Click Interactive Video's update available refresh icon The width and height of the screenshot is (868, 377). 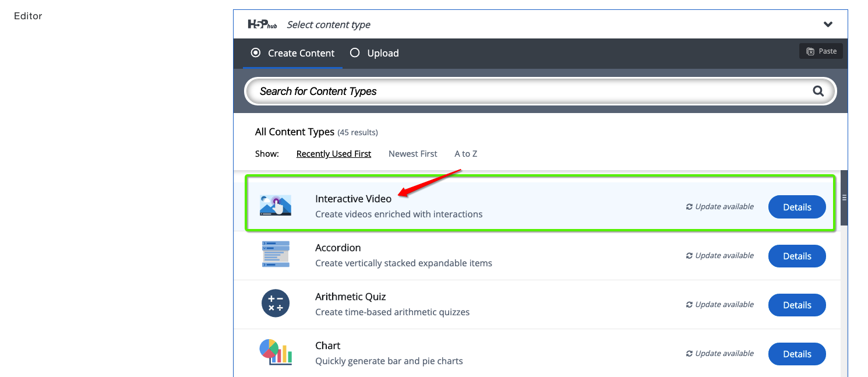(689, 207)
